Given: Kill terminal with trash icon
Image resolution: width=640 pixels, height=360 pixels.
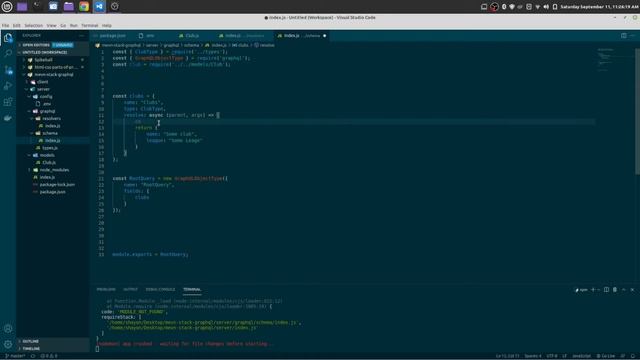Looking at the screenshot, I should point(615,289).
